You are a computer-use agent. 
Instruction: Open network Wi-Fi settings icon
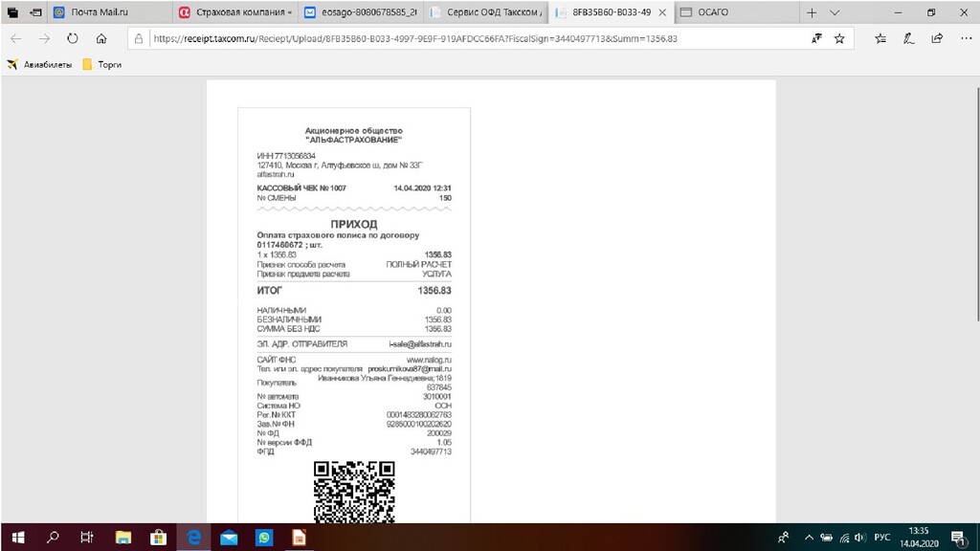(x=844, y=538)
